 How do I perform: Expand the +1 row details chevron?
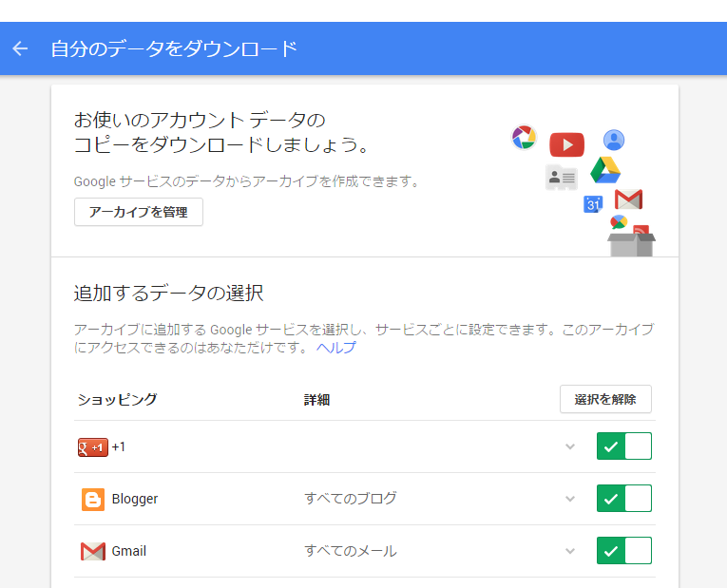570,446
